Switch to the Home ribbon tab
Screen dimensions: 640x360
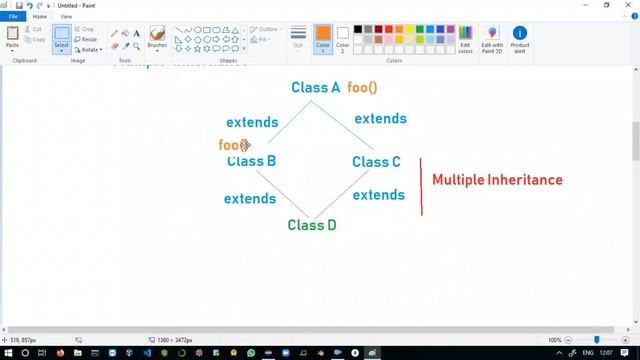(40, 17)
